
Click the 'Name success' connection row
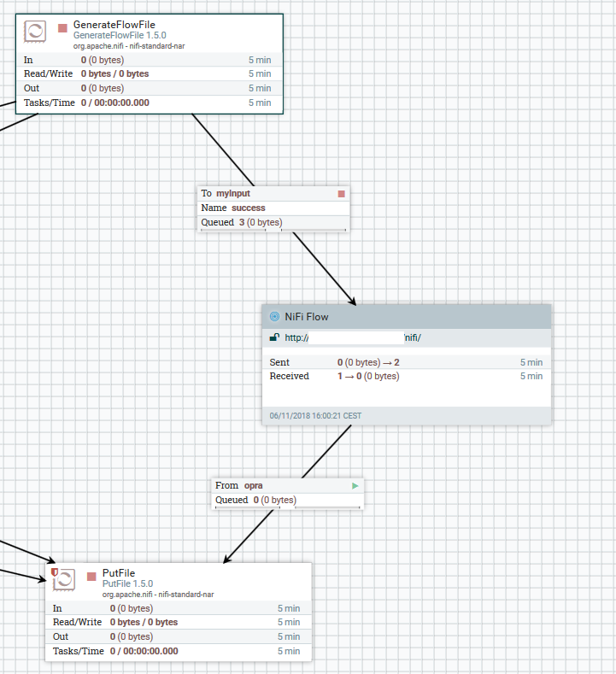[273, 208]
